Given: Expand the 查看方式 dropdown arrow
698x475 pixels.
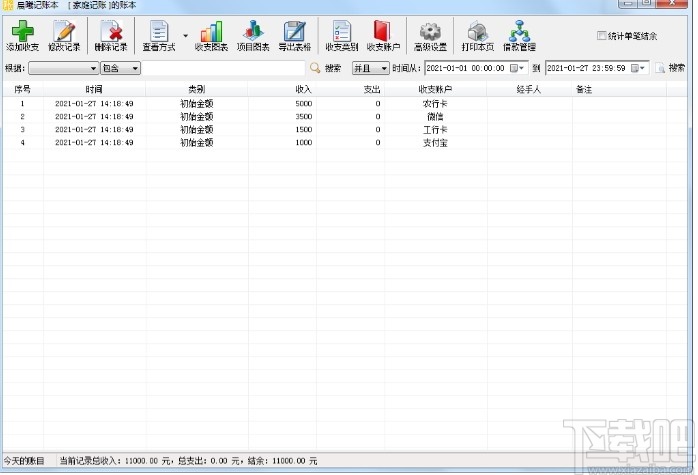Looking at the screenshot, I should point(185,36).
